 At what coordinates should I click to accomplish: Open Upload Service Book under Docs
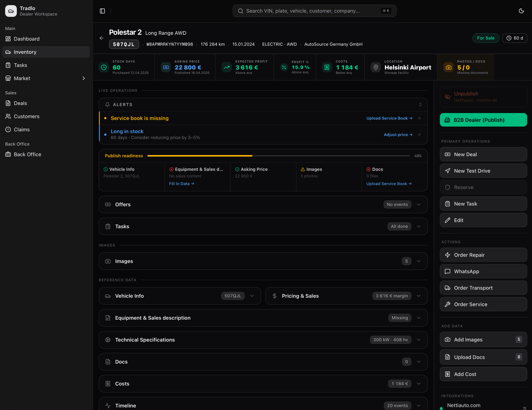389,184
